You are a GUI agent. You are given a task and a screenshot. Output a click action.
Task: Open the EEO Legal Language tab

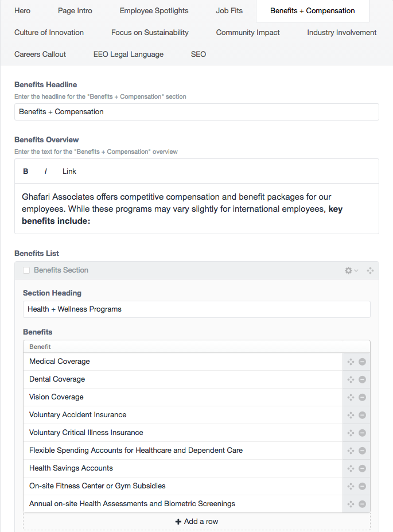tap(129, 55)
